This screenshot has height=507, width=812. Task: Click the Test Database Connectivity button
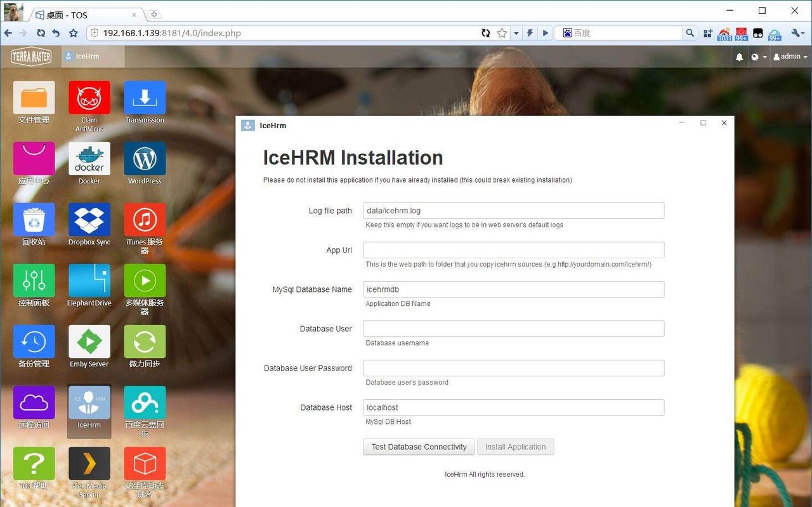pyautogui.click(x=419, y=447)
